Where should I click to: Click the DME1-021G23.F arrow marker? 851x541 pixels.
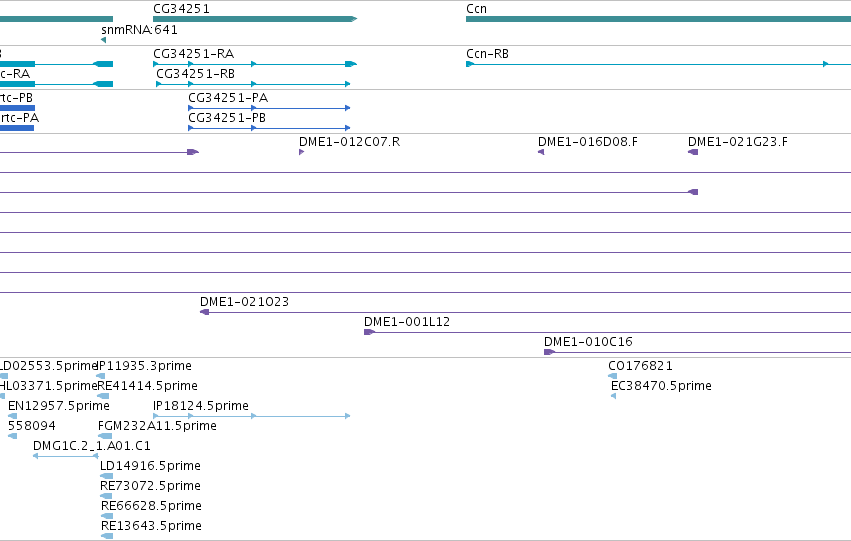pyautogui.click(x=693, y=152)
